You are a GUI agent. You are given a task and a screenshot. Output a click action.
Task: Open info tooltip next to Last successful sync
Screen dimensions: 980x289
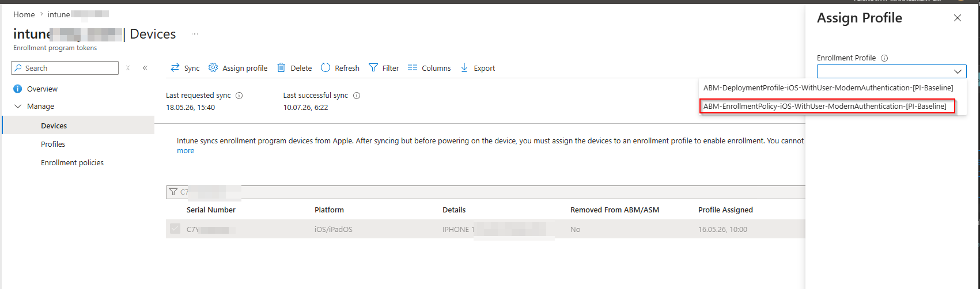(x=357, y=96)
